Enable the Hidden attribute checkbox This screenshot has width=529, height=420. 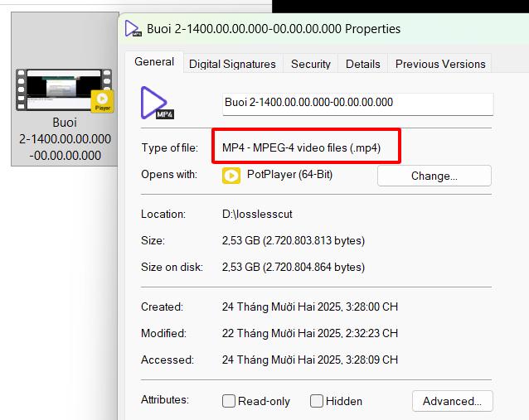point(317,401)
